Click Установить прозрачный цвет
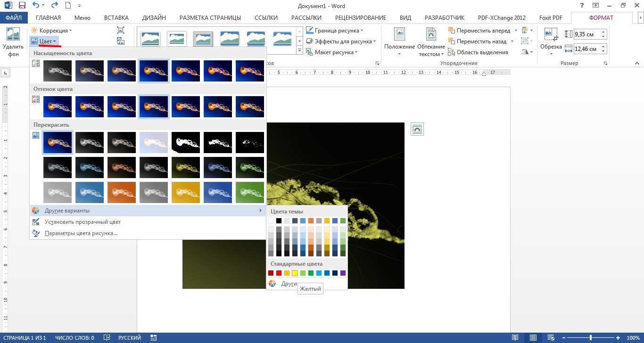 83,221
